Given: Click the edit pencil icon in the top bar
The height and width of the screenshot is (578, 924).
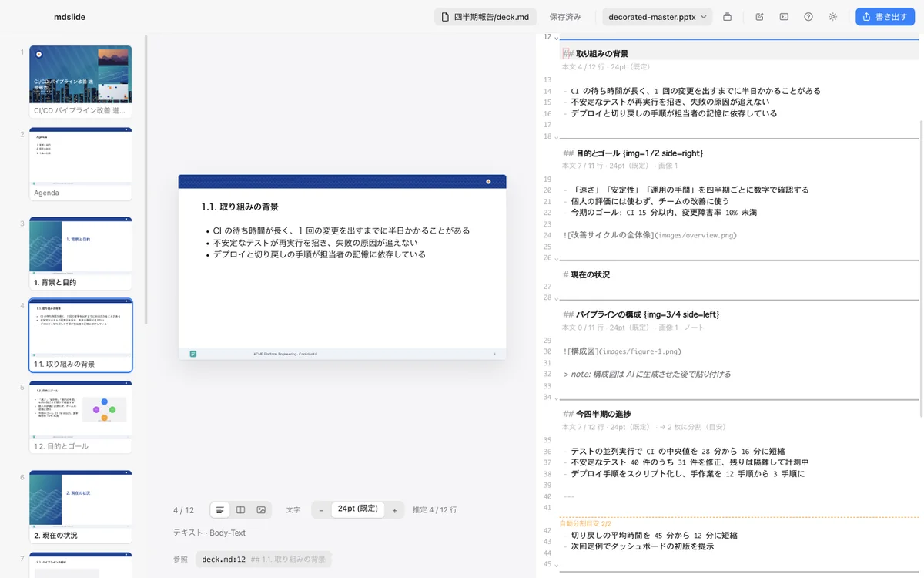Looking at the screenshot, I should [x=759, y=17].
